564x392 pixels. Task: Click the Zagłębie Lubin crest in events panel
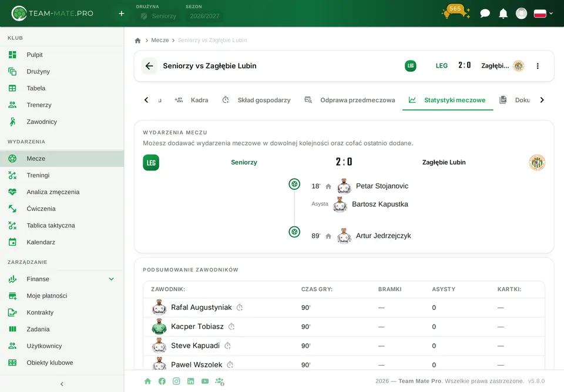coord(537,162)
